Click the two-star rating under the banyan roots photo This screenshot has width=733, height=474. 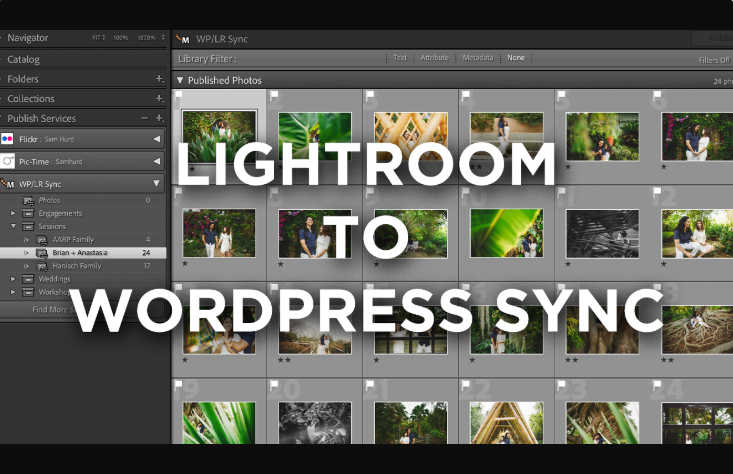pyautogui.click(x=667, y=360)
